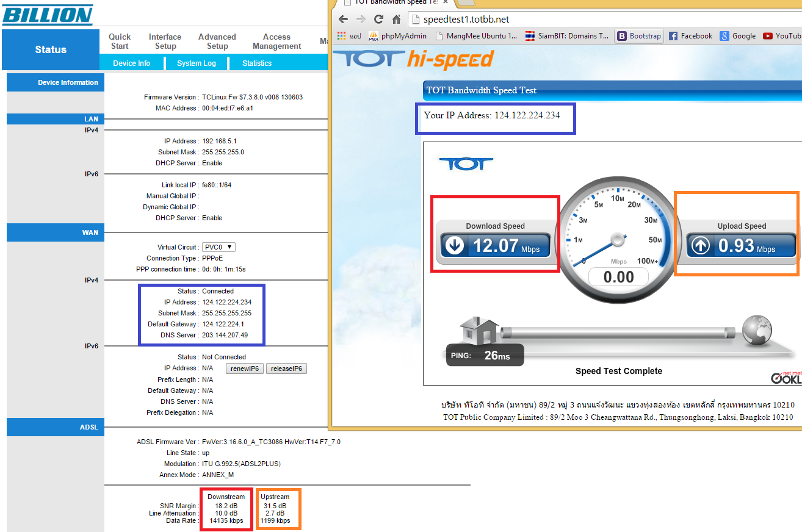Click the TOT Bandwidth Speed Test header

tap(482, 90)
